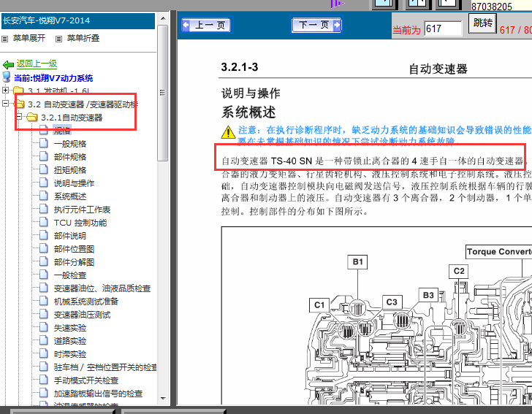Click the 长安汽车-悦翔V7-2014 title header
532x414 pixels.
78,20
